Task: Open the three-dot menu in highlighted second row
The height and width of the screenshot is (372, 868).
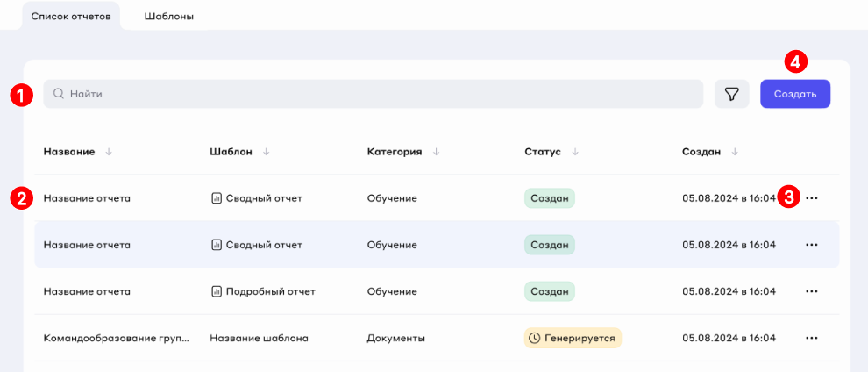Action: 812,245
